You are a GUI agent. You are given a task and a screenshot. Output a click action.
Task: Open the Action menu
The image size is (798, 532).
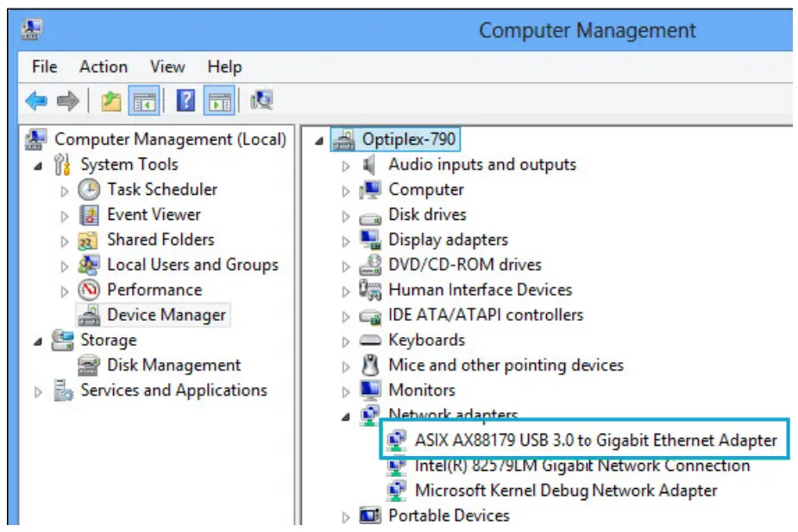[x=103, y=66]
